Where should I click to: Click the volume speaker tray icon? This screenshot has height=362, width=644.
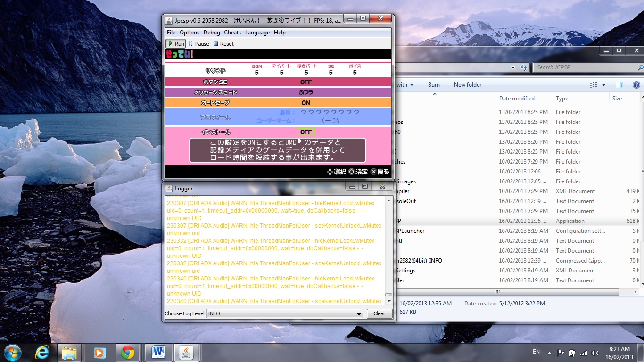(x=595, y=353)
